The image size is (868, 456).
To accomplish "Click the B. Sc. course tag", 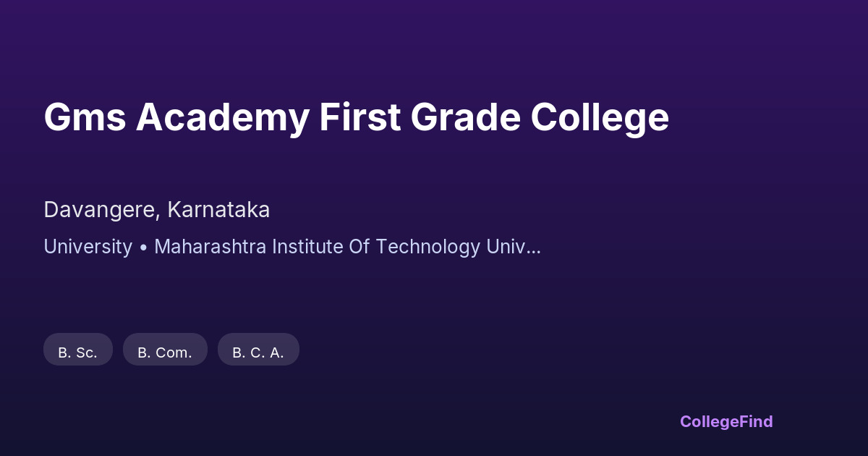I will [x=78, y=352].
